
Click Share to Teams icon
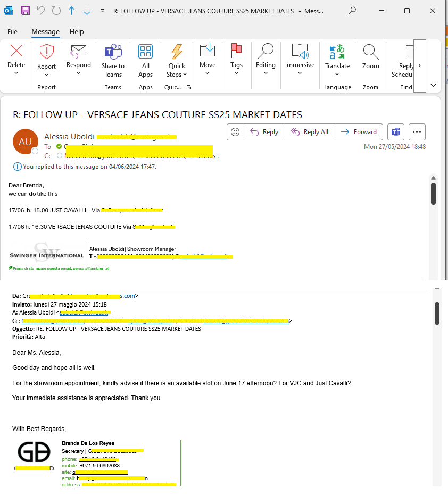pyautogui.click(x=113, y=52)
